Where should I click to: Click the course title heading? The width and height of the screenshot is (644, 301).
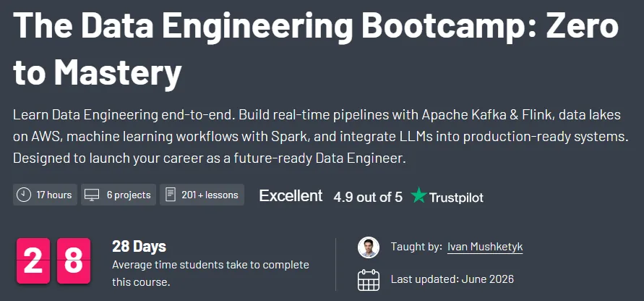[x=316, y=49]
